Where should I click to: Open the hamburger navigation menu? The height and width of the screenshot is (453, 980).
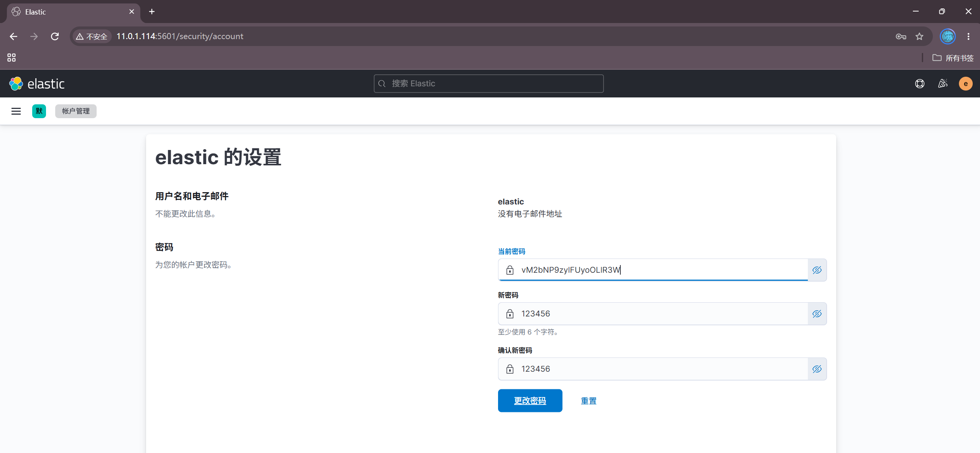(x=16, y=111)
